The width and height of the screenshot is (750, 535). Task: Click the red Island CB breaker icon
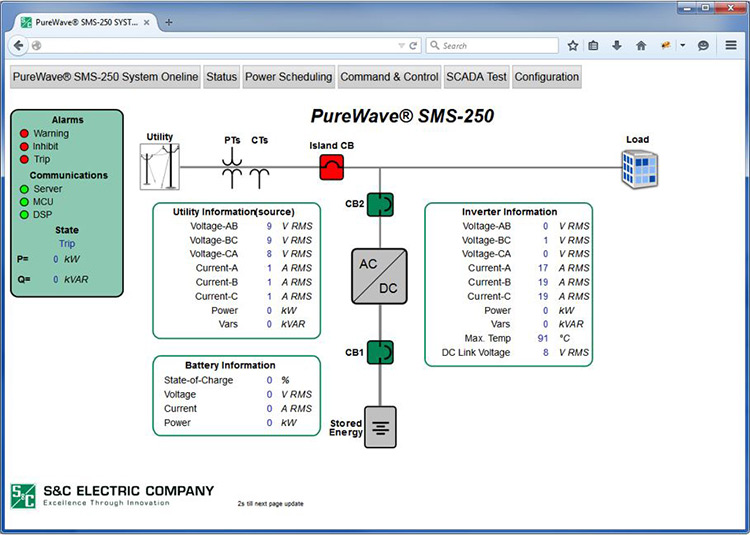click(331, 167)
